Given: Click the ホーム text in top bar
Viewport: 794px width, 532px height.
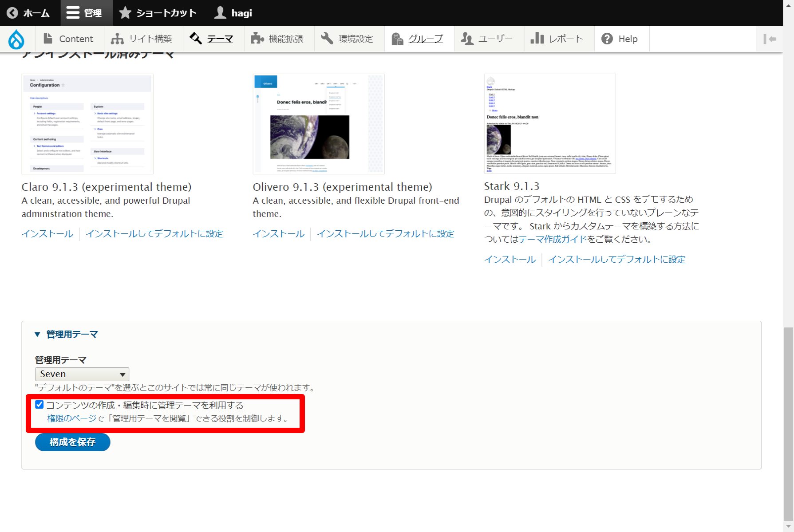Looking at the screenshot, I should click(x=36, y=13).
